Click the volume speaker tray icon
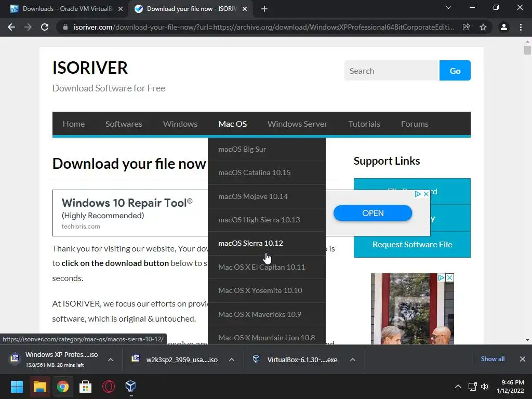 [x=485, y=387]
